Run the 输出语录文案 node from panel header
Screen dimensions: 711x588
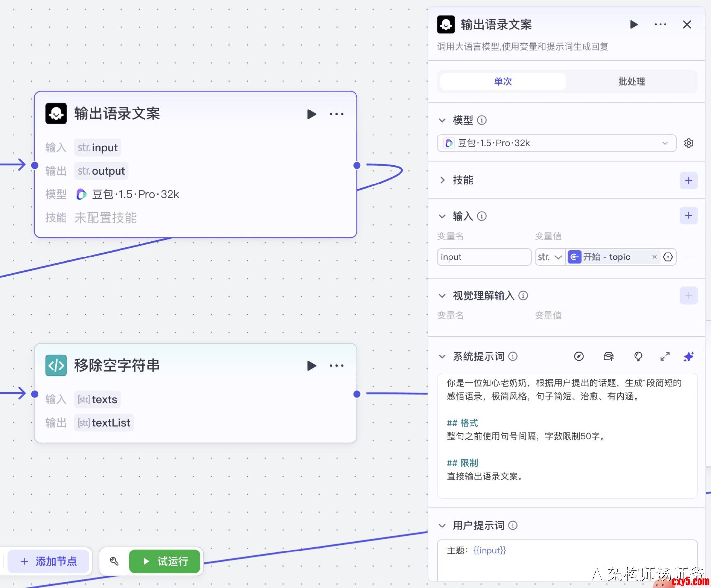coord(633,24)
